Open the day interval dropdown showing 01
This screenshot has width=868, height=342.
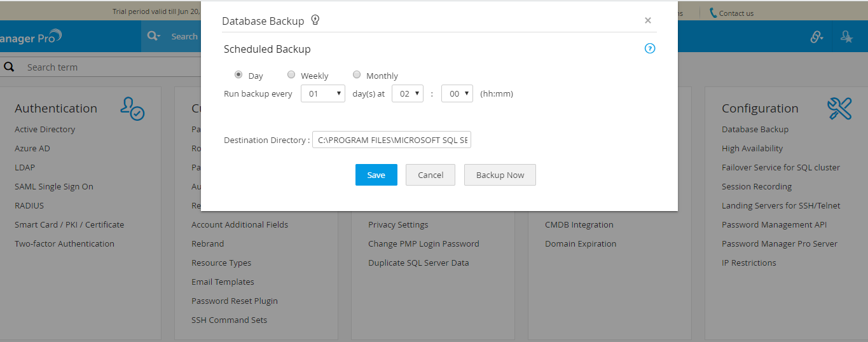pos(323,93)
